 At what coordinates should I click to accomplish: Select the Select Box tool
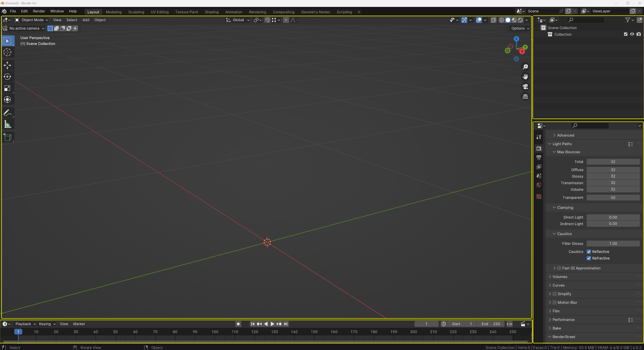(8, 41)
